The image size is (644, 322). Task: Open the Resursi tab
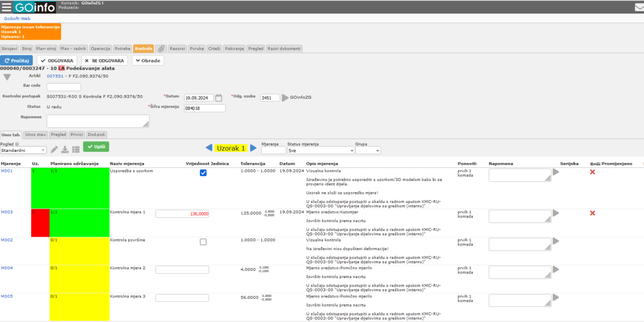[177, 48]
